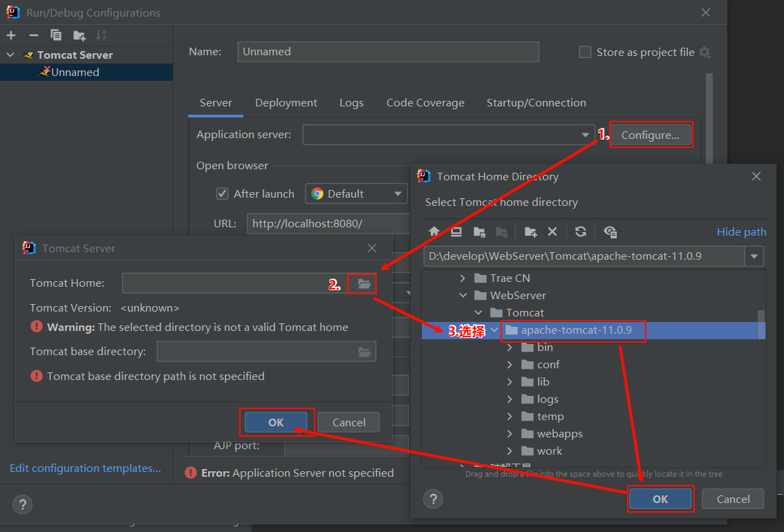The width and height of the screenshot is (784, 532).
Task: Click Tomcat Home path field
Action: [235, 284]
